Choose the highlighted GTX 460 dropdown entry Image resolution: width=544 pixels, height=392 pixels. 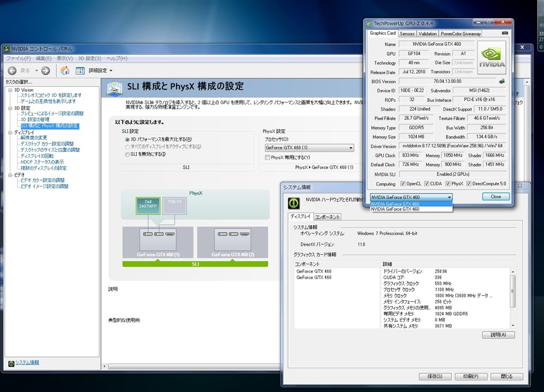coord(411,204)
